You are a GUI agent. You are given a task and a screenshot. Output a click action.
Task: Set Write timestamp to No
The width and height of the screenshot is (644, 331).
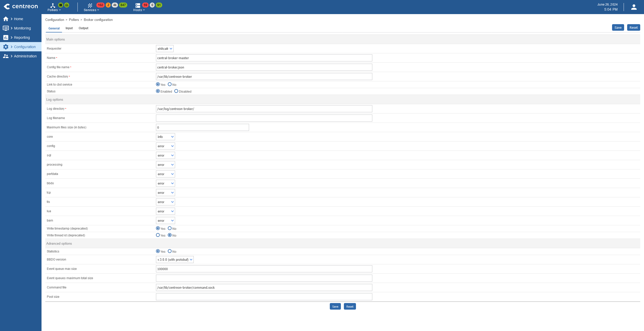(170, 228)
